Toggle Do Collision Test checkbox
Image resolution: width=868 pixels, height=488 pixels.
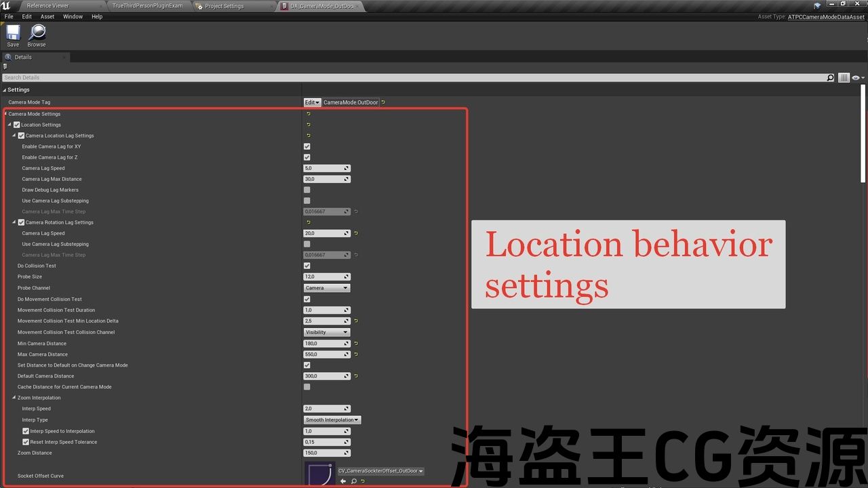click(307, 266)
